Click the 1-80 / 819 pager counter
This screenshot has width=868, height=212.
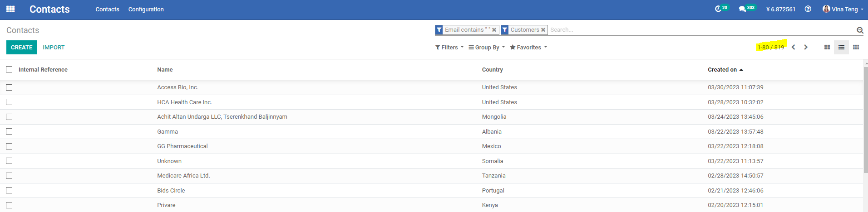pyautogui.click(x=770, y=47)
